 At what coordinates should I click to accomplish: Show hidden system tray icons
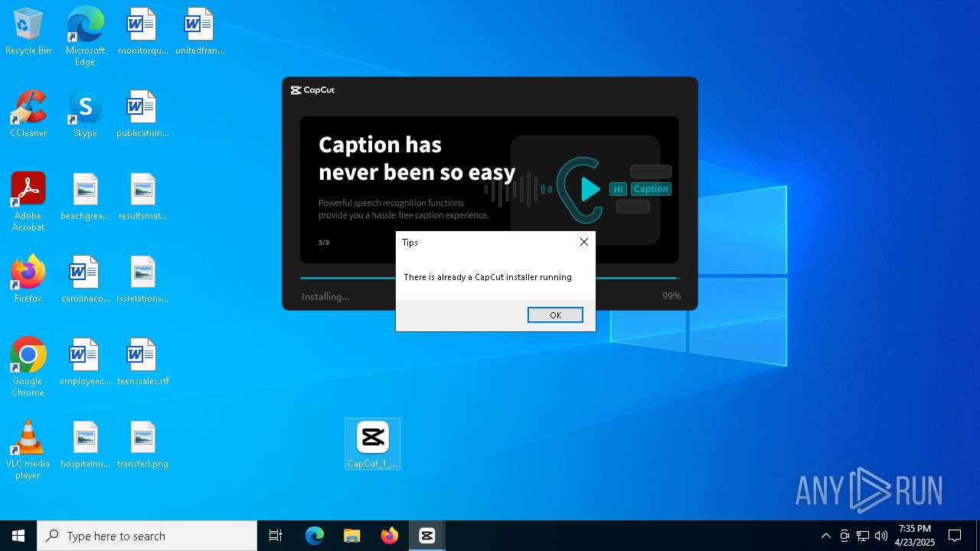tap(825, 536)
